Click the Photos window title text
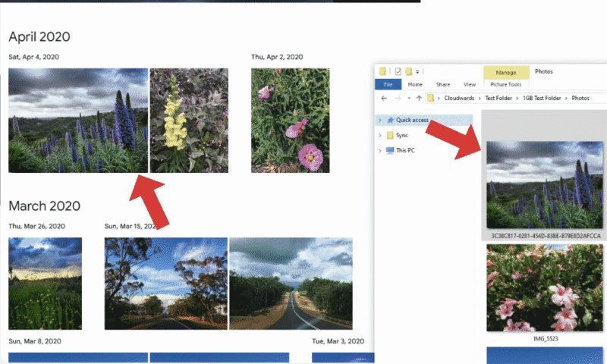Viewport: 607px width, 364px height. point(543,71)
